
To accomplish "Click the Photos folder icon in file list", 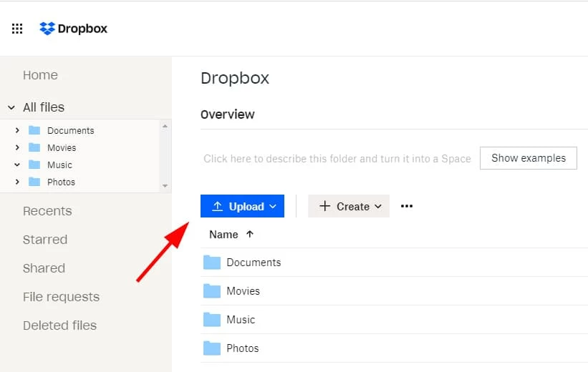I will pyautogui.click(x=211, y=348).
